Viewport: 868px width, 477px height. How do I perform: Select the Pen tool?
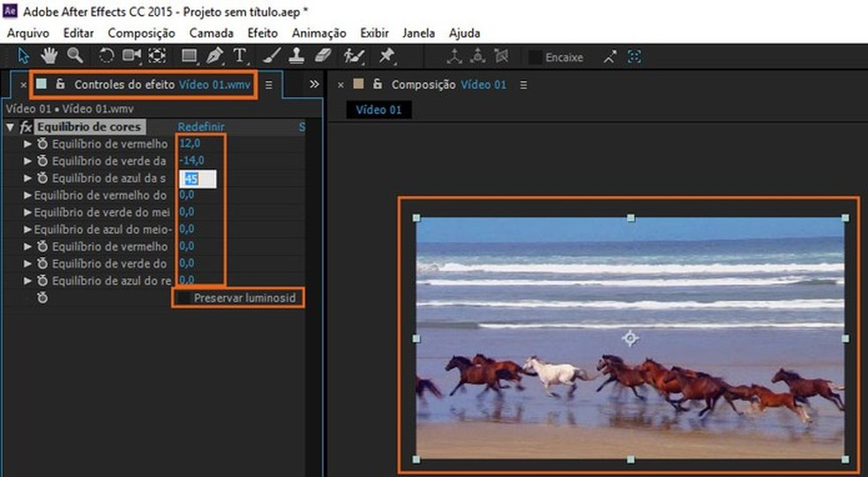[214, 56]
